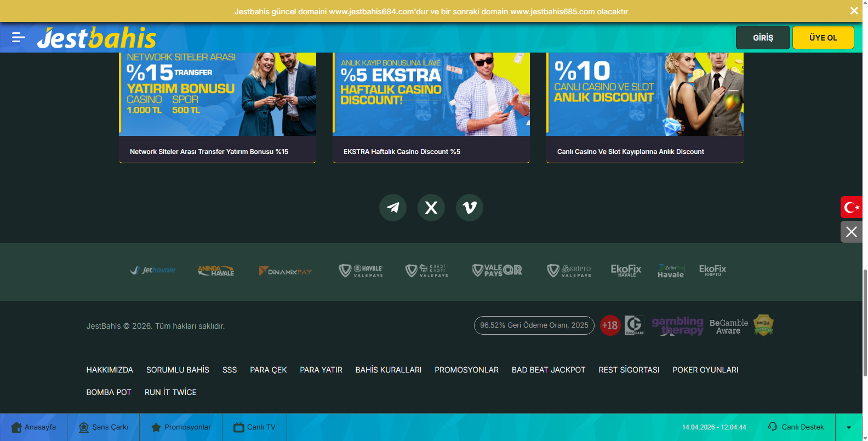Click the GamCare logo

click(635, 325)
